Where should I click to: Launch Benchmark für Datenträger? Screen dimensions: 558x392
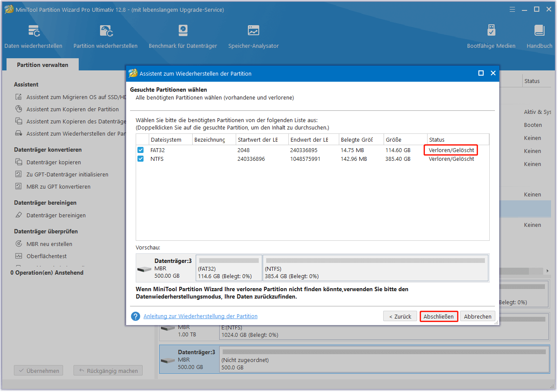pyautogui.click(x=183, y=37)
